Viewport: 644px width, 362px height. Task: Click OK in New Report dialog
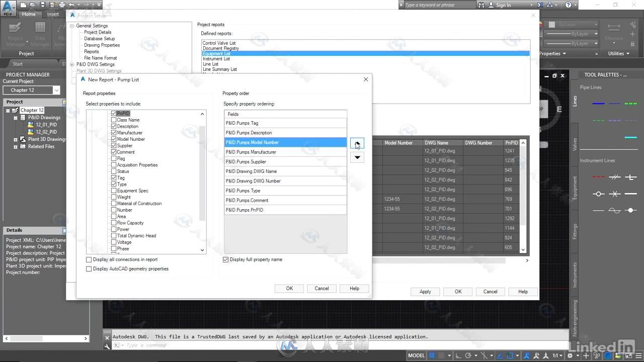[289, 288]
